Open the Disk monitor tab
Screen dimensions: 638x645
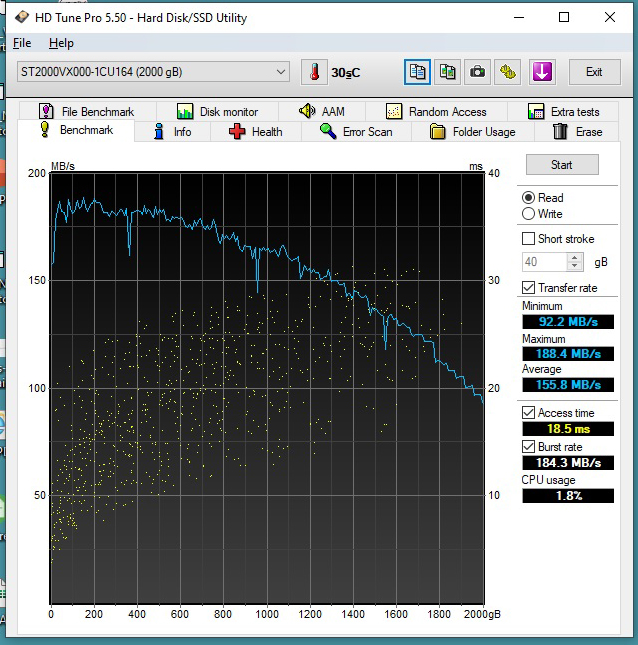(217, 112)
